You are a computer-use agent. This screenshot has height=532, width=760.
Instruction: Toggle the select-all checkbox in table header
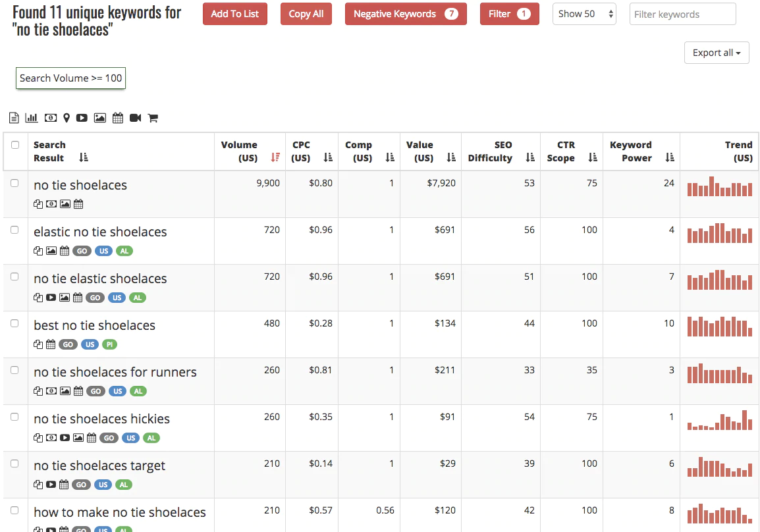pyautogui.click(x=15, y=145)
